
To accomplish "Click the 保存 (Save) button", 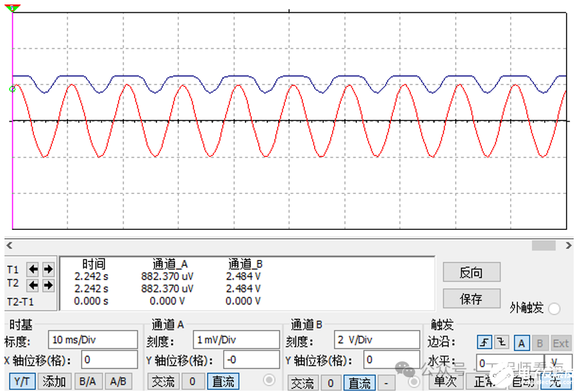I will click(x=471, y=298).
